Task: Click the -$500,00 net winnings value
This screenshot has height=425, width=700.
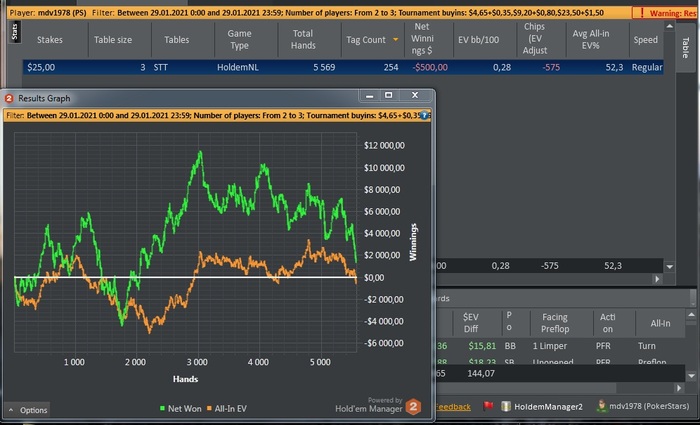Action: tap(430, 67)
